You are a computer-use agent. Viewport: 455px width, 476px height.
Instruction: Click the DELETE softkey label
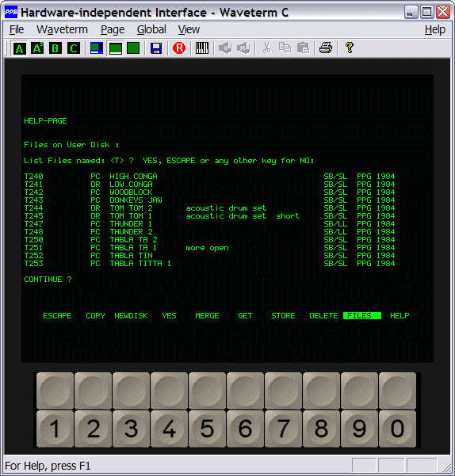pyautogui.click(x=323, y=316)
